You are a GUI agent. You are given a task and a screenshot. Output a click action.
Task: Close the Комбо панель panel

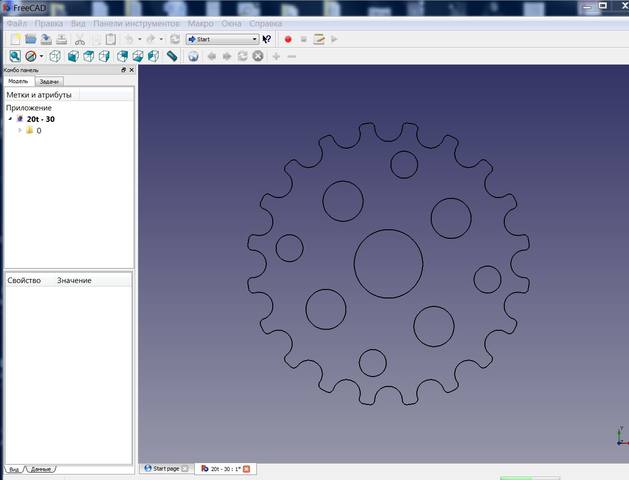(132, 70)
